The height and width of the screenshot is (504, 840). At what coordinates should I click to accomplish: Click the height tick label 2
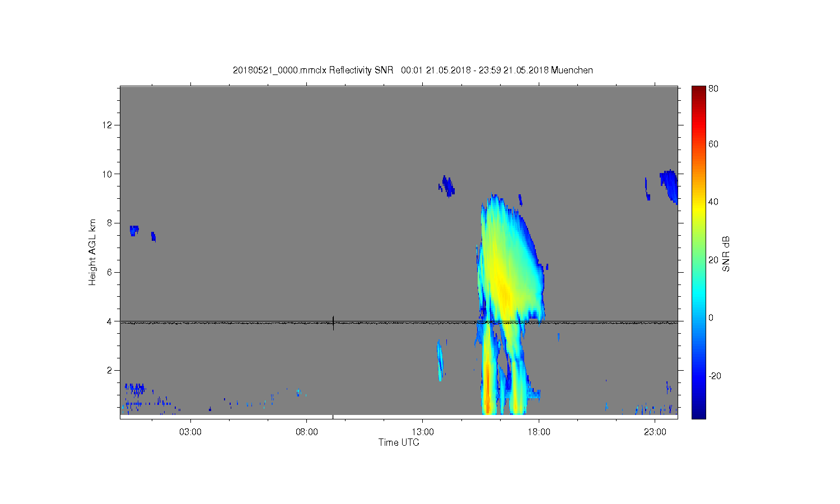(110, 370)
